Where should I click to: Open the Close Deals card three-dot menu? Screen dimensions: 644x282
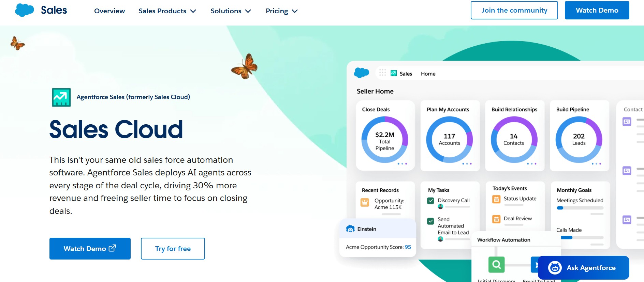(402, 164)
